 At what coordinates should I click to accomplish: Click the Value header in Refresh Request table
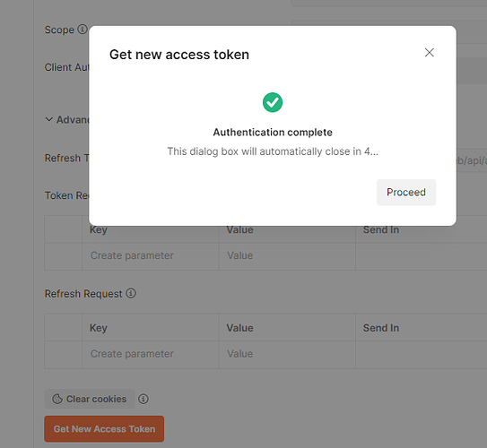coord(239,328)
